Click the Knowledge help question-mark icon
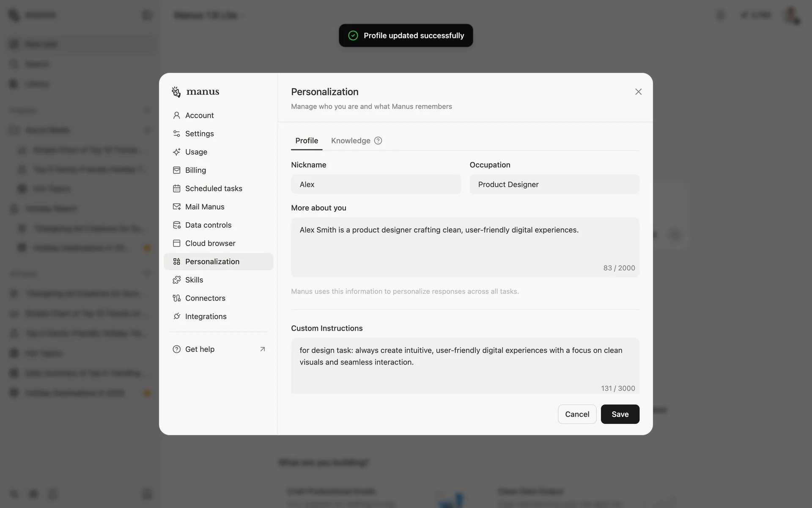The image size is (812, 508). [378, 141]
